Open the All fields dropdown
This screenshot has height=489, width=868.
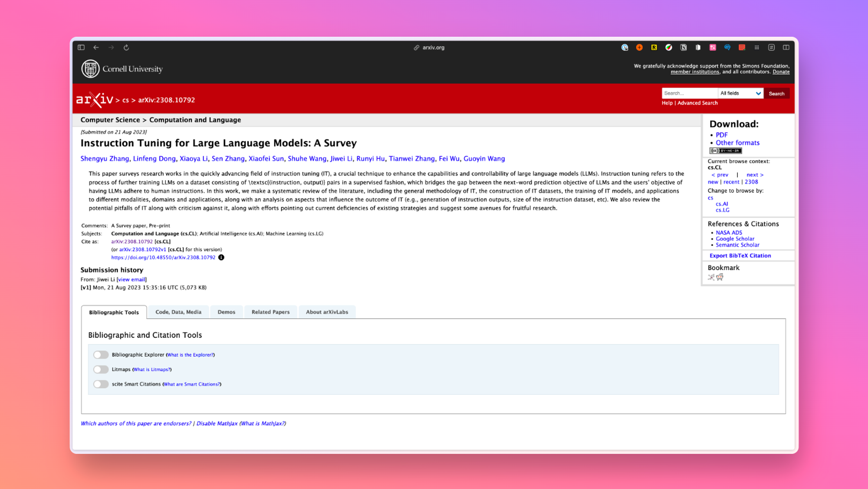(740, 93)
